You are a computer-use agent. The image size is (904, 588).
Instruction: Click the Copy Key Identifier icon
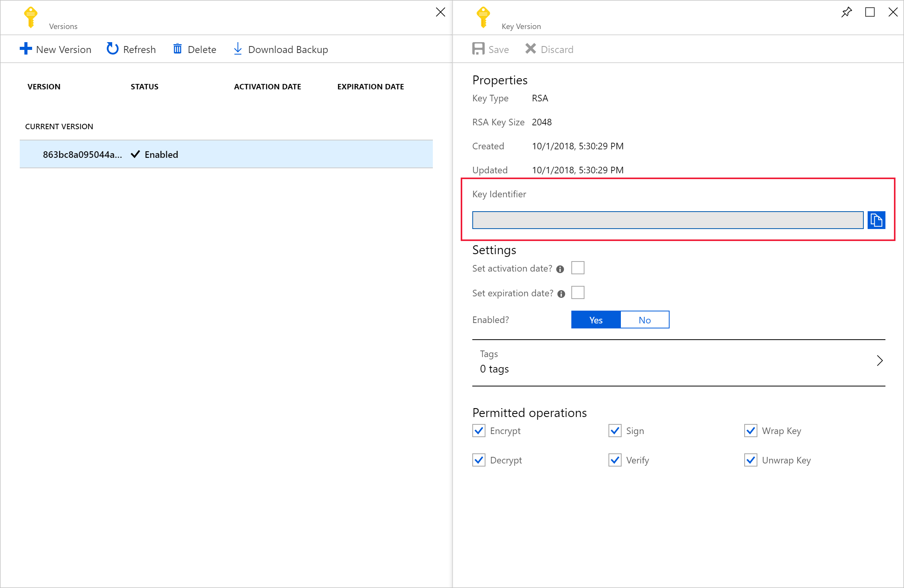click(x=876, y=220)
